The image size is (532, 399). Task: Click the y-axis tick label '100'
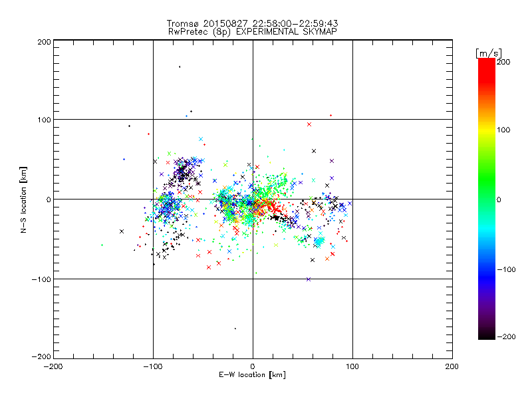[x=44, y=120]
